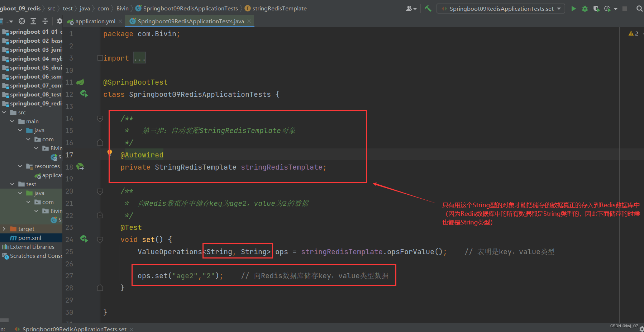Expand the collapsed import block
This screenshot has height=332, width=644.
click(x=139, y=58)
